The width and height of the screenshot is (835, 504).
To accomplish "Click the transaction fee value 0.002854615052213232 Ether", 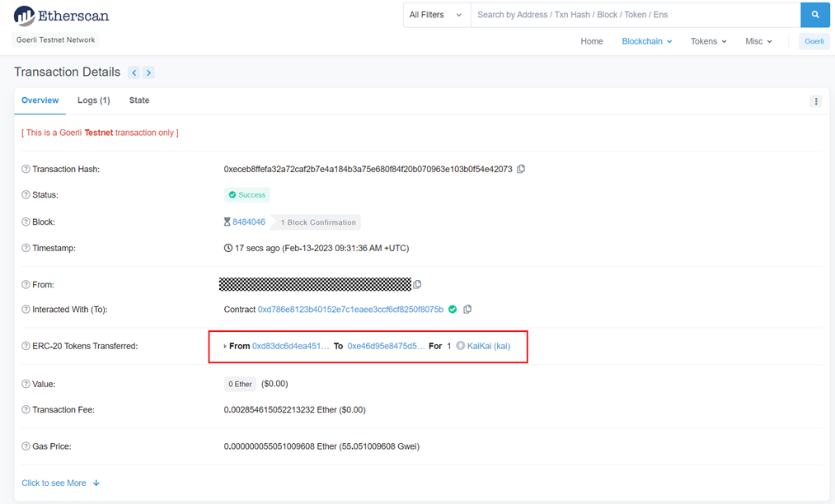I will click(x=280, y=410).
